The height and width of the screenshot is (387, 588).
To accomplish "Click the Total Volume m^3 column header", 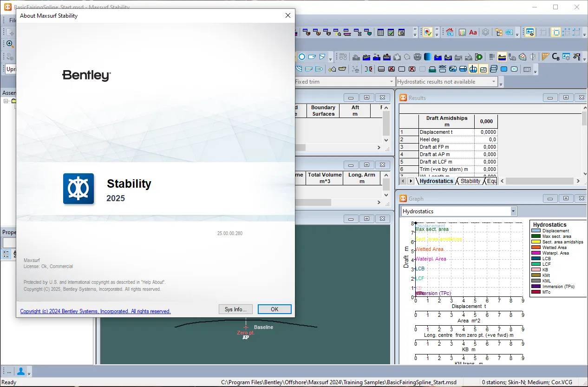I will pyautogui.click(x=325, y=178).
